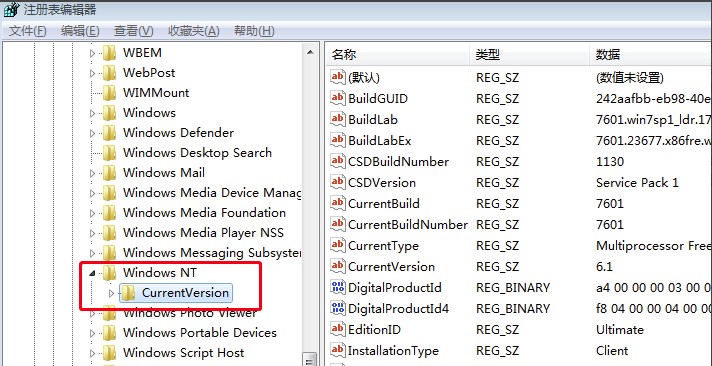Select the Windows Media Device Manager key
Screen dimensions: 712x366
212,193
